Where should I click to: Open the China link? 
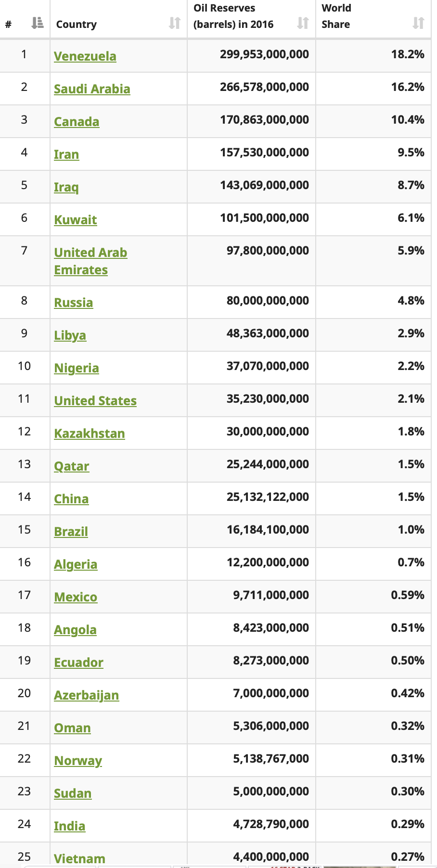coord(71,499)
